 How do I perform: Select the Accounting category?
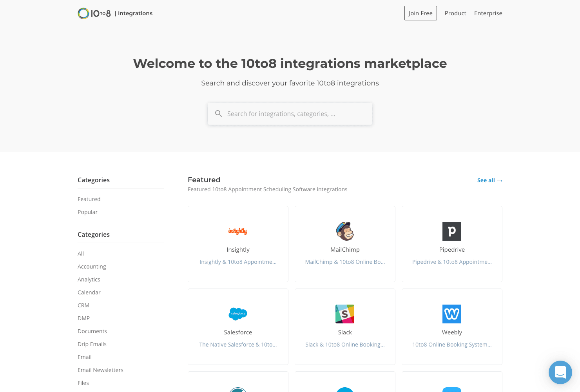tap(92, 267)
